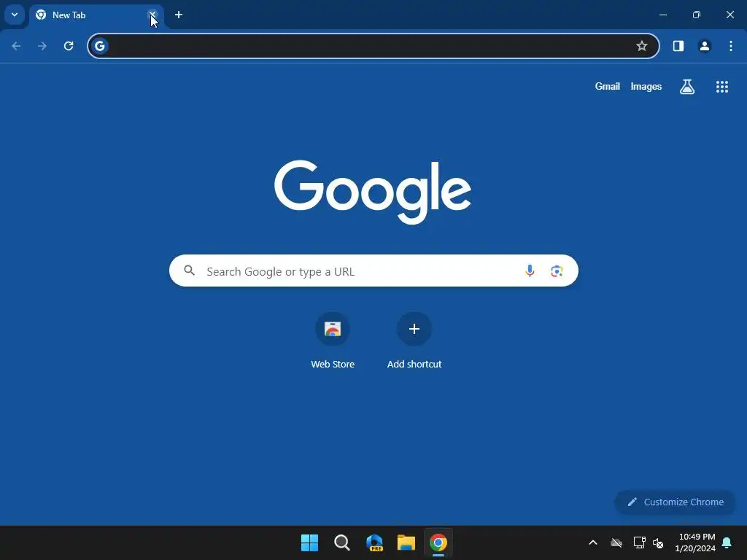Open the Chrome profile menu
This screenshot has width=747, height=560.
tap(705, 46)
